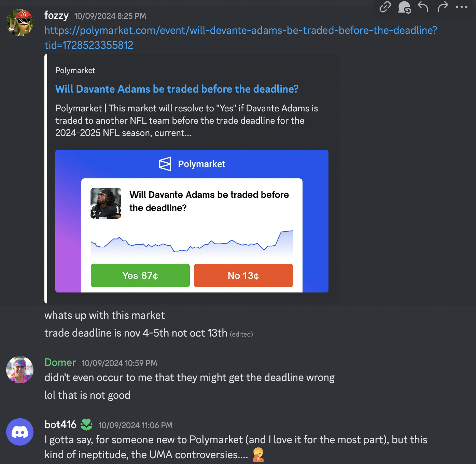This screenshot has width=476, height=464.
Task: Click the green badge next to bot416
Action: (86, 425)
